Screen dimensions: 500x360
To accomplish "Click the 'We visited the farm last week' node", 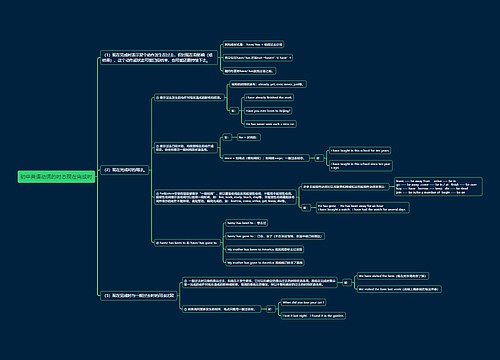I will point(399,289).
